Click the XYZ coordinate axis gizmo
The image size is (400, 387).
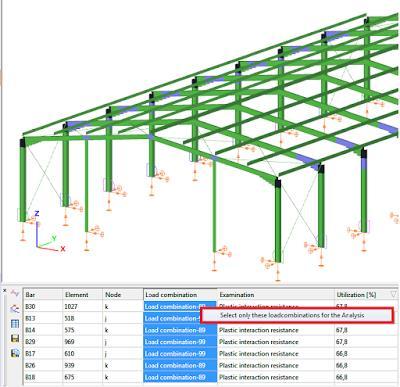tap(49, 232)
